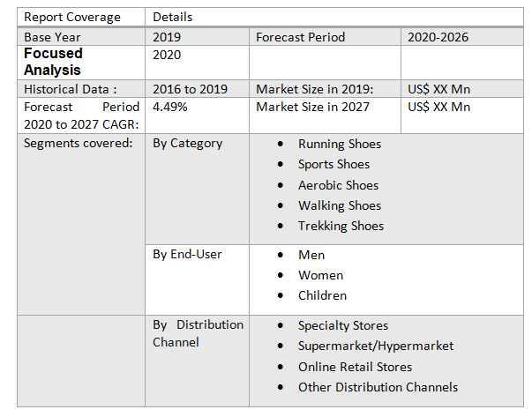532x417 pixels.
Task: Select the 4.49% CAGR value
Action: pos(169,107)
